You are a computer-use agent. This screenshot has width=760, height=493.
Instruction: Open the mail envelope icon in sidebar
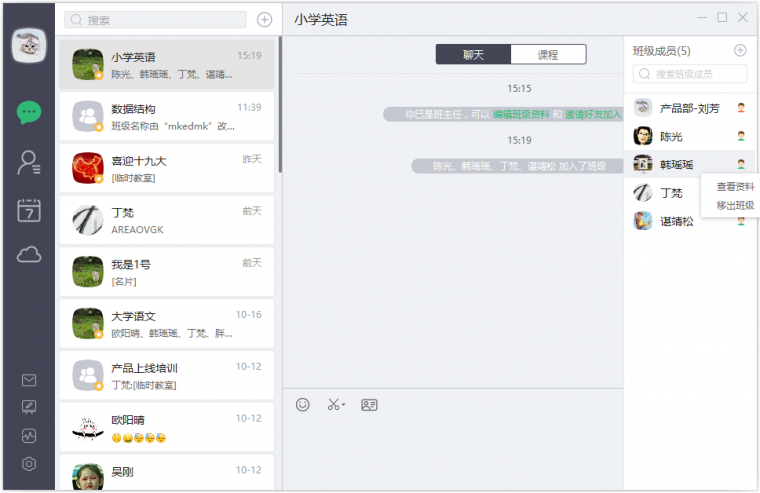tap(29, 380)
